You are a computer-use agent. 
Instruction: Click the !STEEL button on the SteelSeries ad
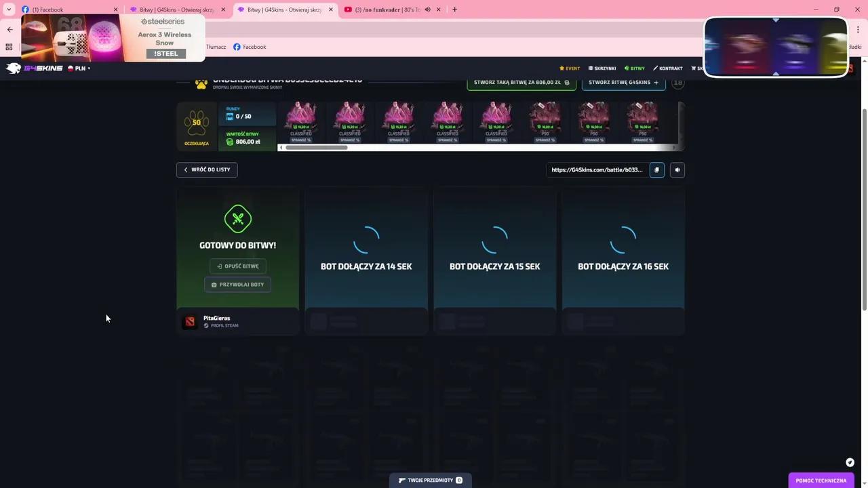click(x=165, y=54)
